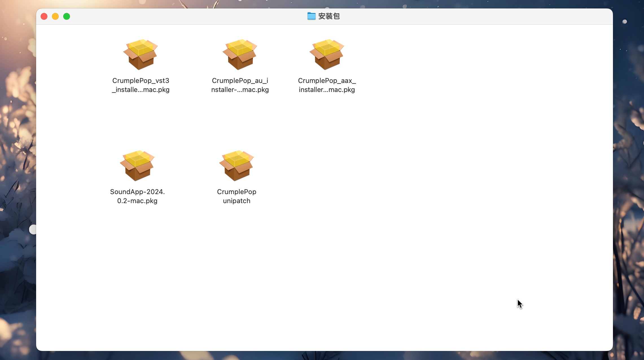Click the blue folder icon in title bar
The image size is (644, 360).
(311, 16)
